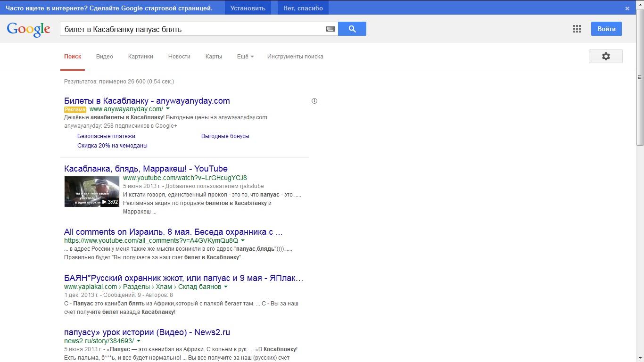
Task: Open the 'Билеты в Касабланку - anywayanyday.com' ad link
Action: [147, 101]
